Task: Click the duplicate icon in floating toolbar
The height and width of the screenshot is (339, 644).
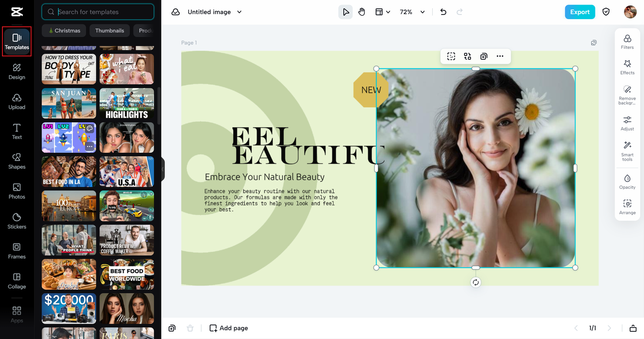Action: click(x=484, y=56)
